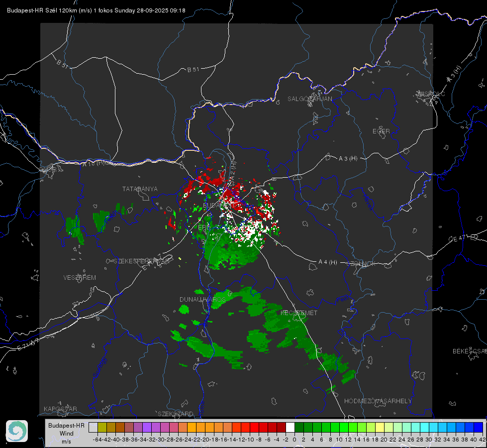
Task: Click the legend value -64
Action: click(97, 440)
